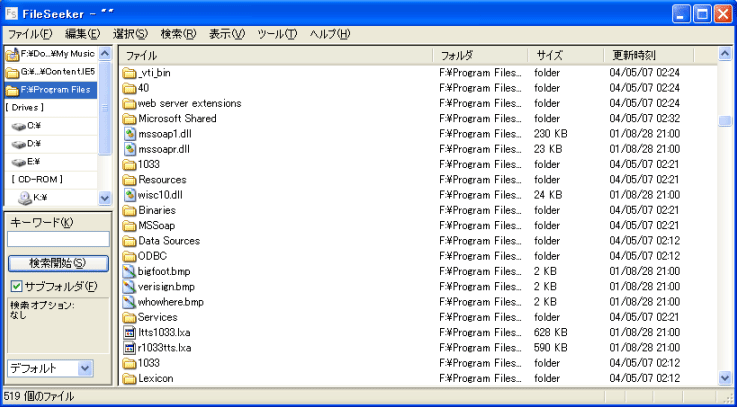The height and width of the screenshot is (407, 737).
Task: Click the _vti_bin folder icon
Action: tap(129, 73)
